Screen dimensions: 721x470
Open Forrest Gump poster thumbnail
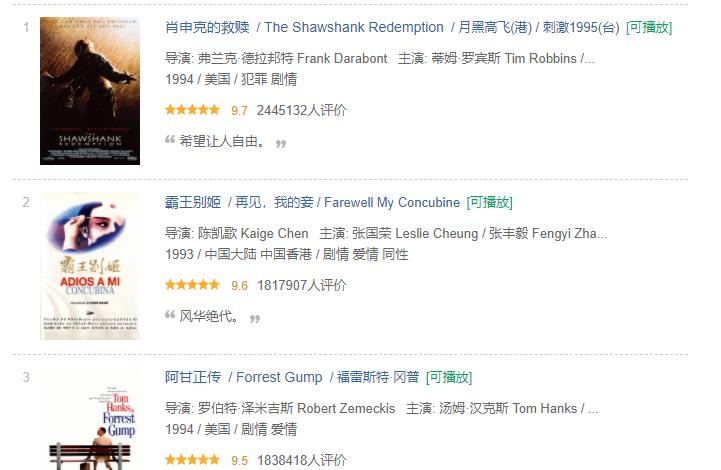tap(90, 418)
